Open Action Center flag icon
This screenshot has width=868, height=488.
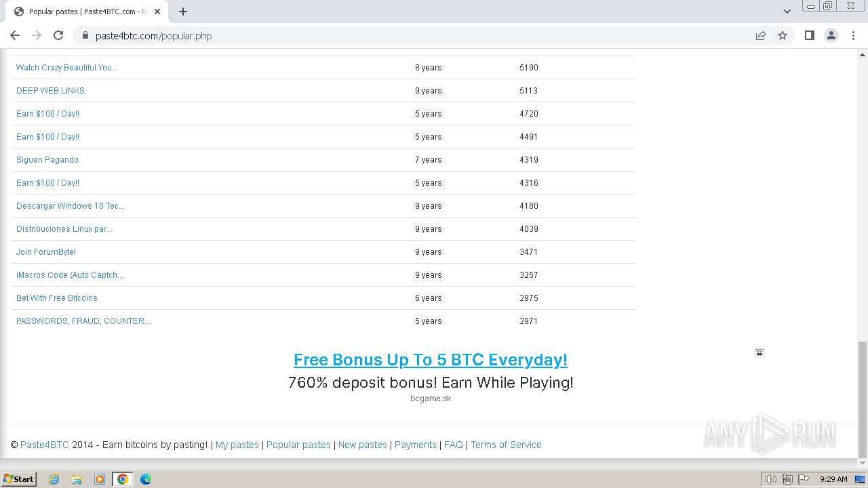coord(804,479)
